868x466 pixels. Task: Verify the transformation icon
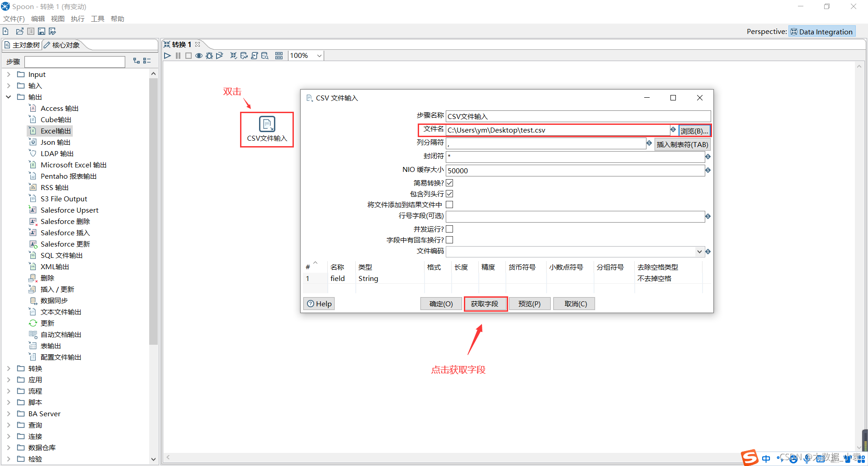tap(234, 56)
